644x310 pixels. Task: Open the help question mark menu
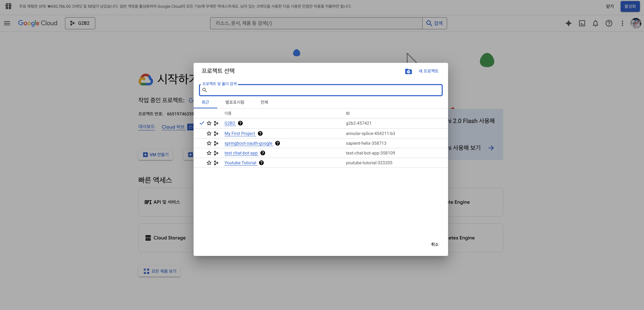tap(609, 23)
